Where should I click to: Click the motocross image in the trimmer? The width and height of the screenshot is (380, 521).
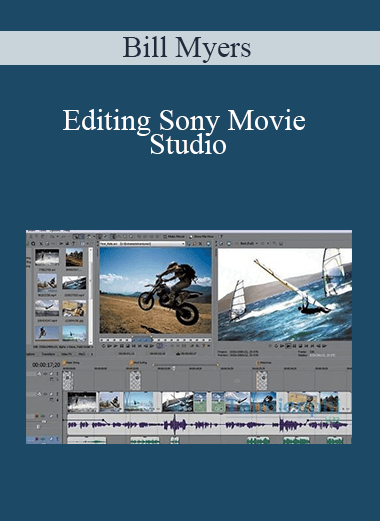coord(155,290)
